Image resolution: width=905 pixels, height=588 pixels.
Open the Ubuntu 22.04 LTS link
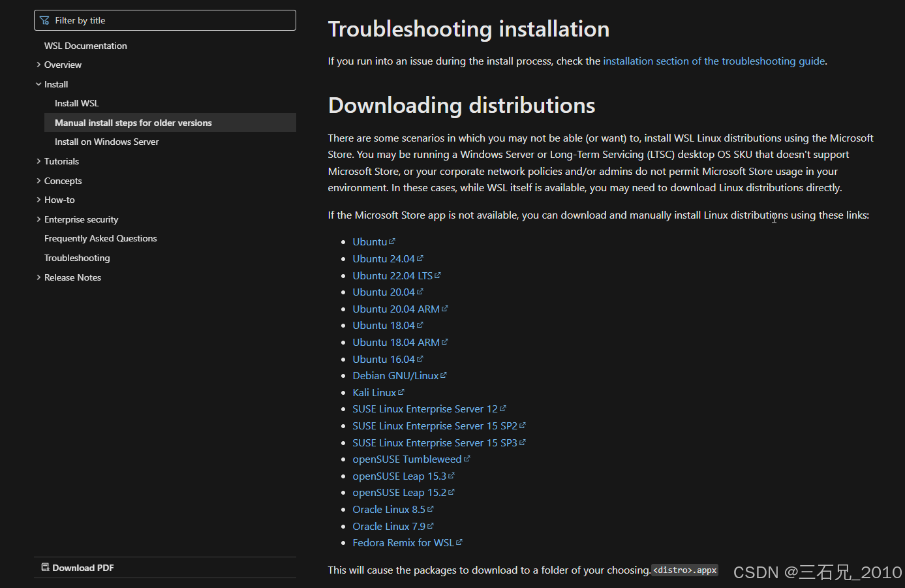click(393, 275)
